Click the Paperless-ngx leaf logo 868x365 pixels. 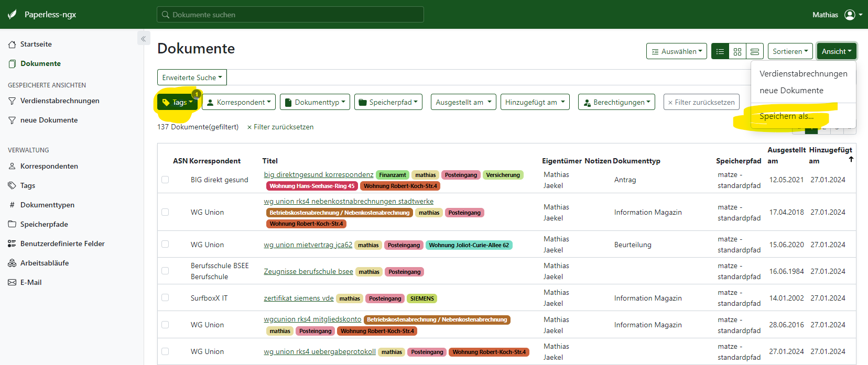[x=12, y=15]
